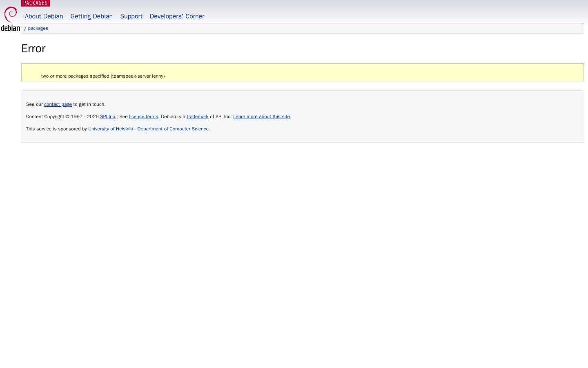Open the About Debian menu item
588x368 pixels.
[x=44, y=16]
